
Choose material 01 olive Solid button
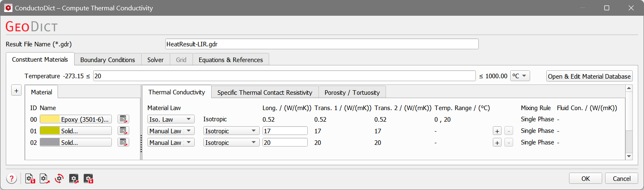click(76, 131)
